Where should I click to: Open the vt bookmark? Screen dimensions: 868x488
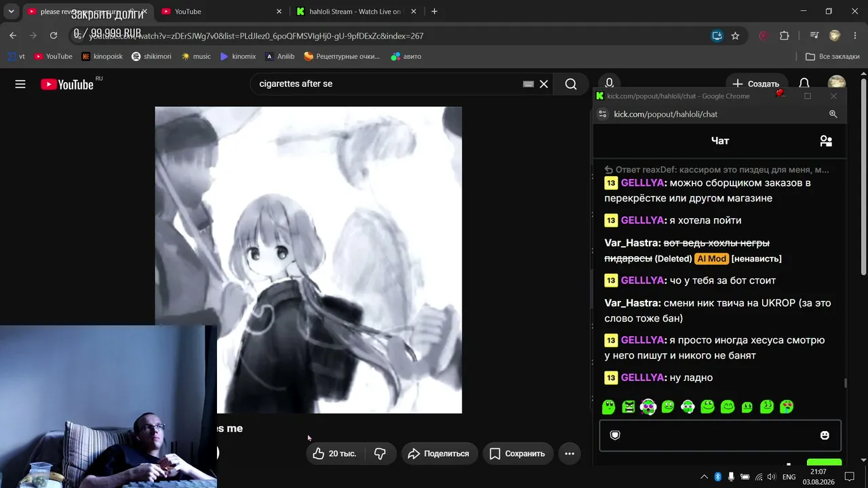16,56
